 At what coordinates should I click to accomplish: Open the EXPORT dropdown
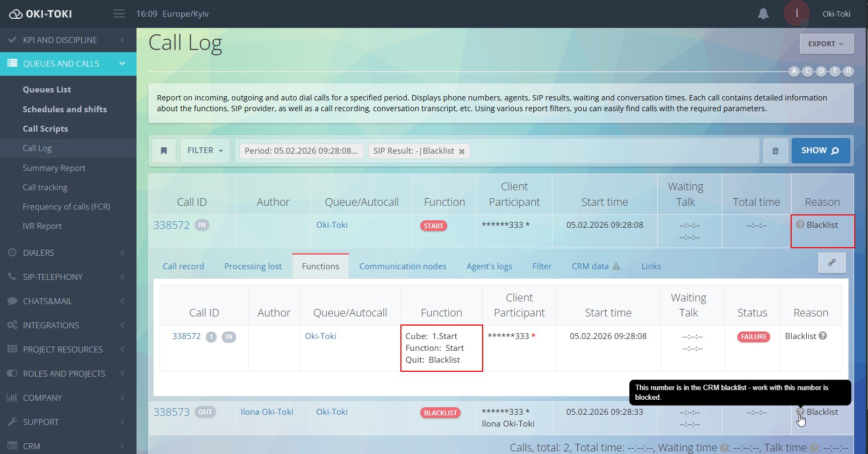(826, 44)
